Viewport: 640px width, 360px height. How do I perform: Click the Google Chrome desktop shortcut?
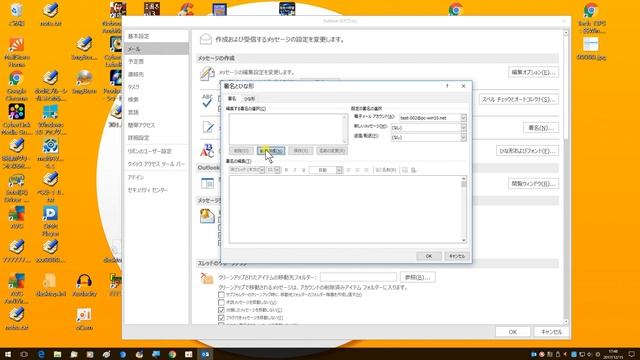click(16, 85)
